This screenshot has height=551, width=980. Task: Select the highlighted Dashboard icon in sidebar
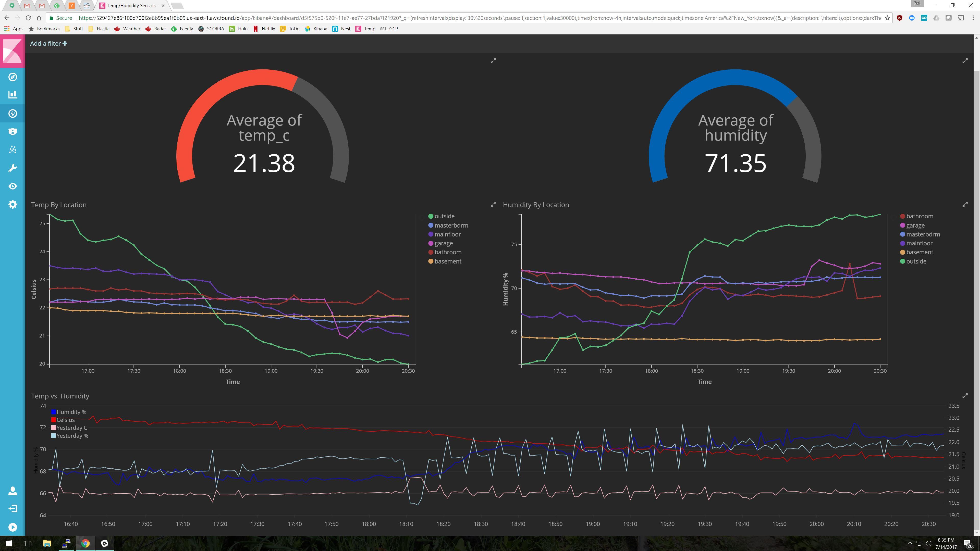pyautogui.click(x=13, y=113)
